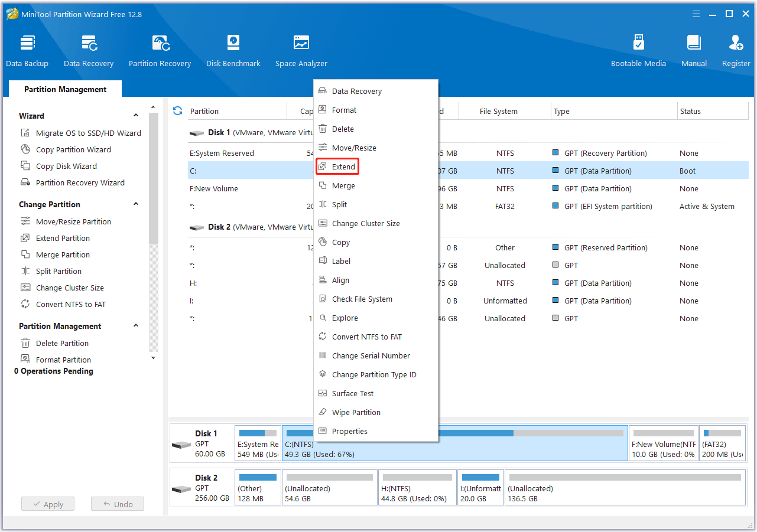This screenshot has height=532, width=757.
Task: Click the Undo button
Action: 117,504
